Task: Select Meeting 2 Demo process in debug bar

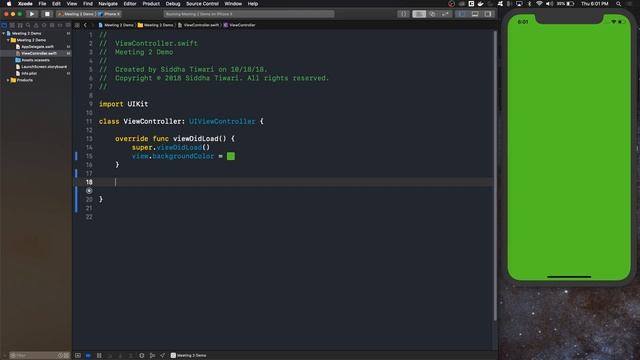Action: point(188,356)
